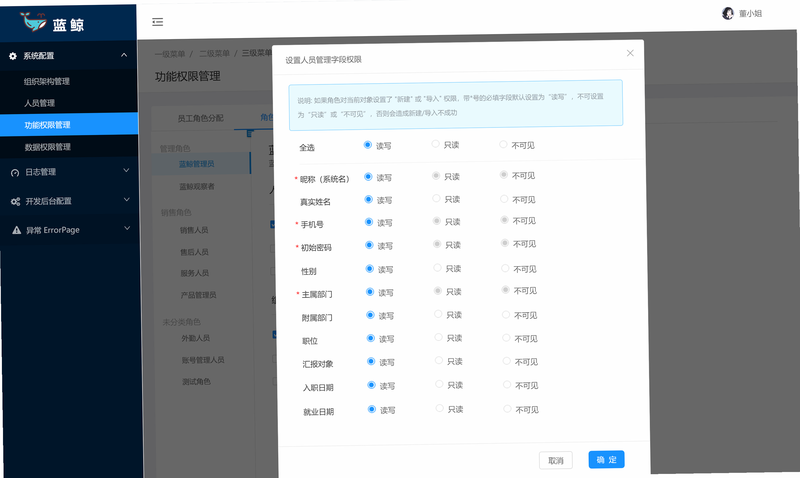Switch to 员工角色分配 tab

coord(201,118)
